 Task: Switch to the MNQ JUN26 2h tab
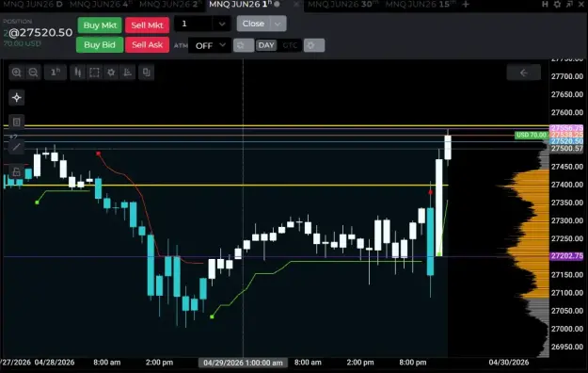(170, 4)
